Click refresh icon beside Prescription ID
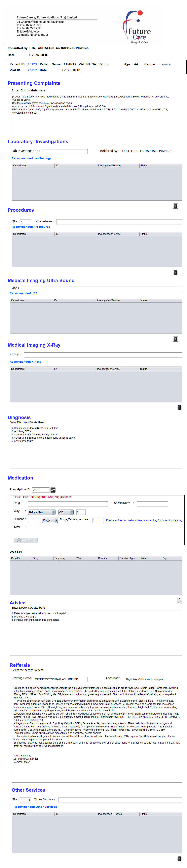 pos(53,490)
